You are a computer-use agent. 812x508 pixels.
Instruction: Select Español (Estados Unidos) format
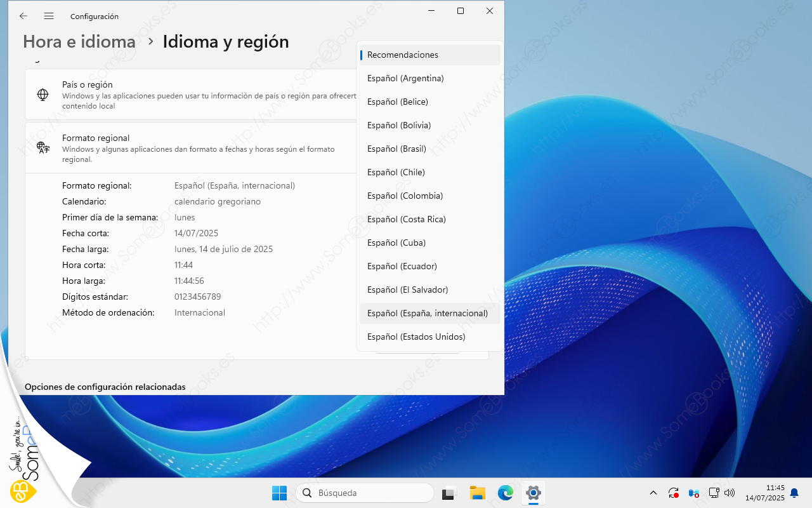coord(429,337)
